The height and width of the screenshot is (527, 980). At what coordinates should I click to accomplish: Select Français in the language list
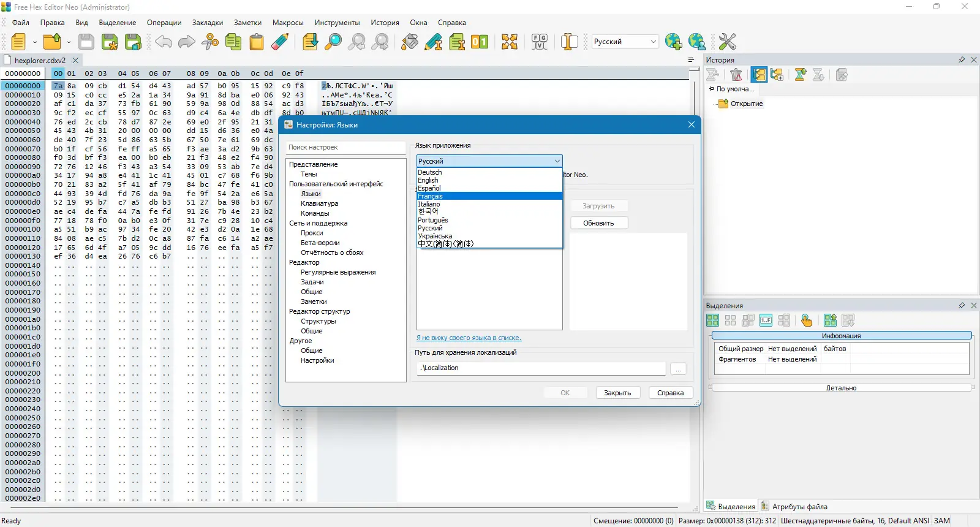(489, 196)
